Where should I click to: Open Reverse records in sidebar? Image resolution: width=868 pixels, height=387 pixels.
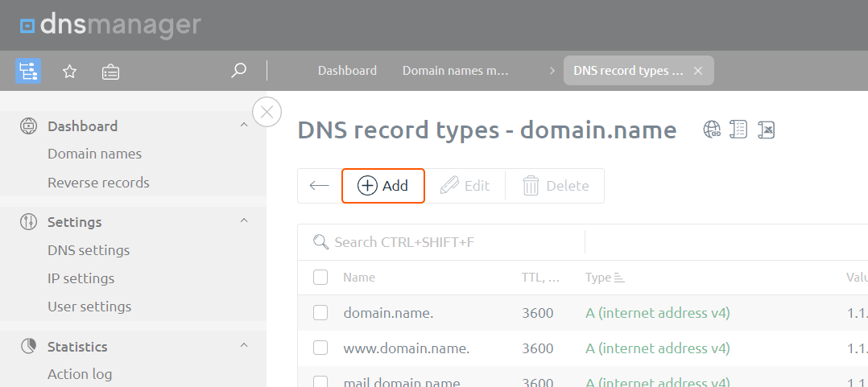pos(98,183)
